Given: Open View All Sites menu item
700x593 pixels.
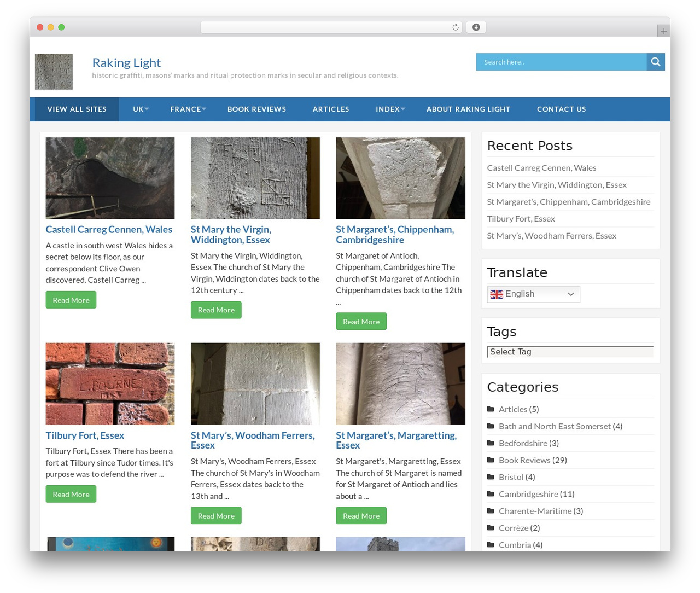Looking at the screenshot, I should (x=77, y=109).
